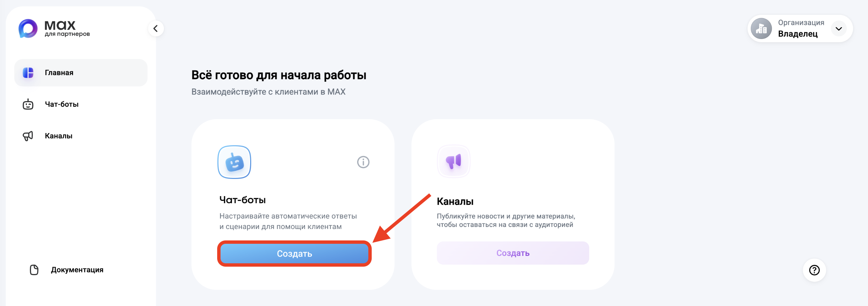Go to the Чат-боты sidebar section
Viewport: 868px width, 306px height.
point(62,104)
